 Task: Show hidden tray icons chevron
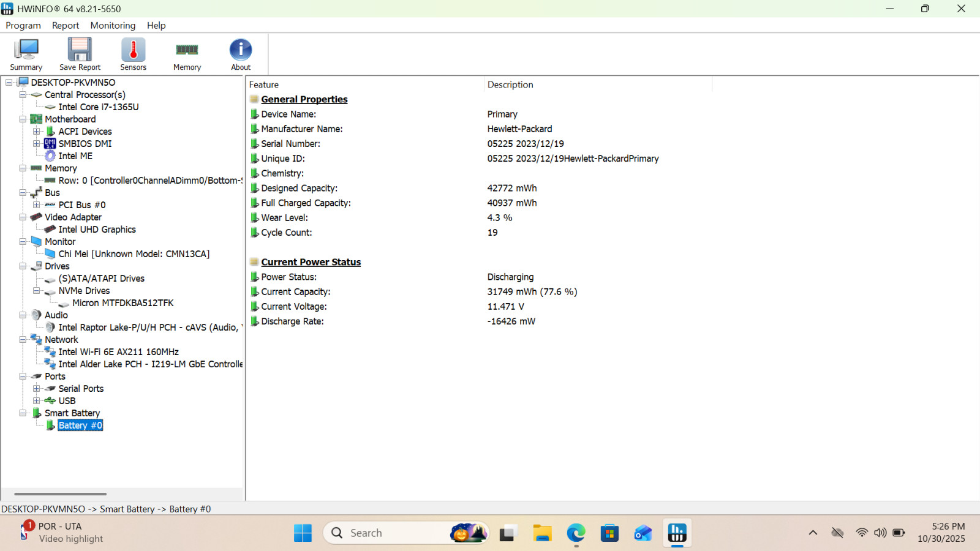click(x=813, y=533)
